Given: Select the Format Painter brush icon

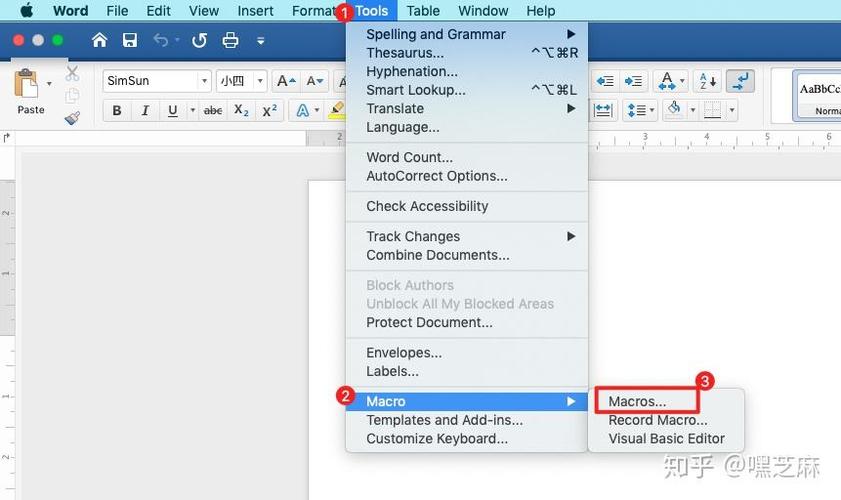Looking at the screenshot, I should point(72,117).
